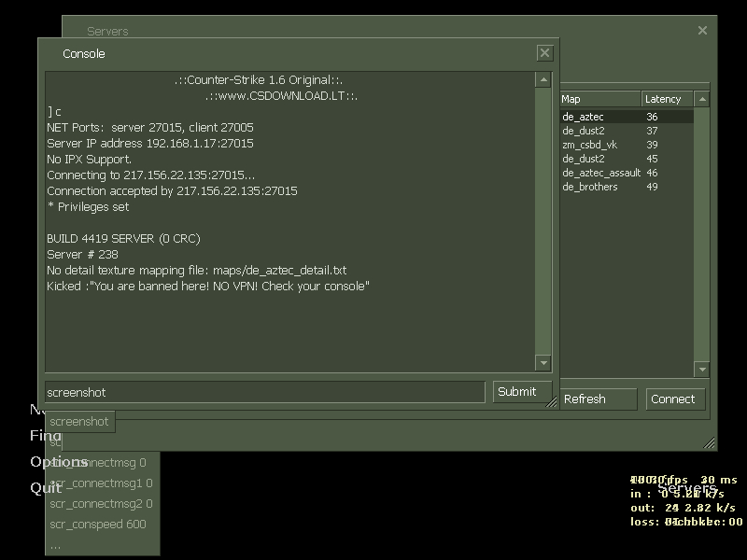Click the 'No detail texture mapping file' line
This screenshot has width=747, height=560.
coord(197,271)
